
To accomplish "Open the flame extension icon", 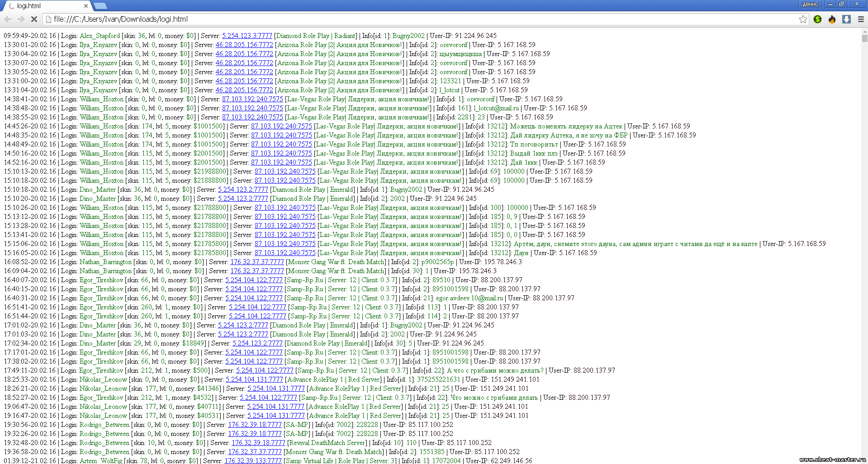I will (832, 19).
